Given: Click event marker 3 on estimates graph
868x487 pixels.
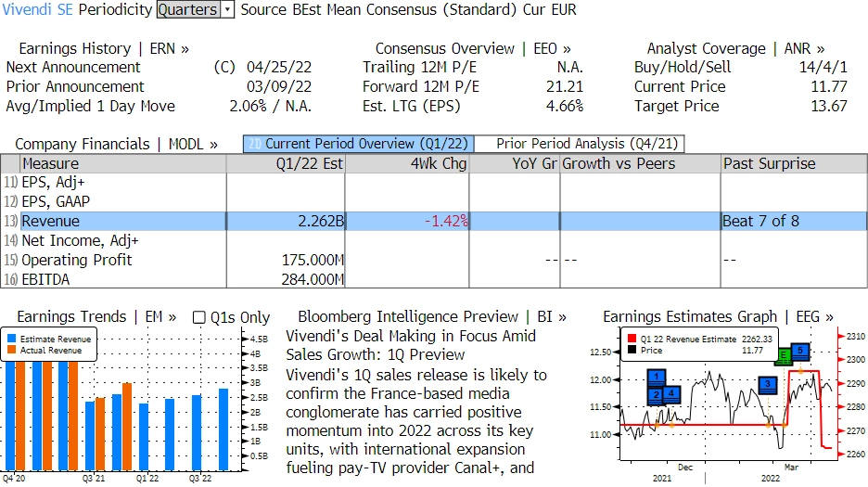Looking at the screenshot, I should 767,384.
